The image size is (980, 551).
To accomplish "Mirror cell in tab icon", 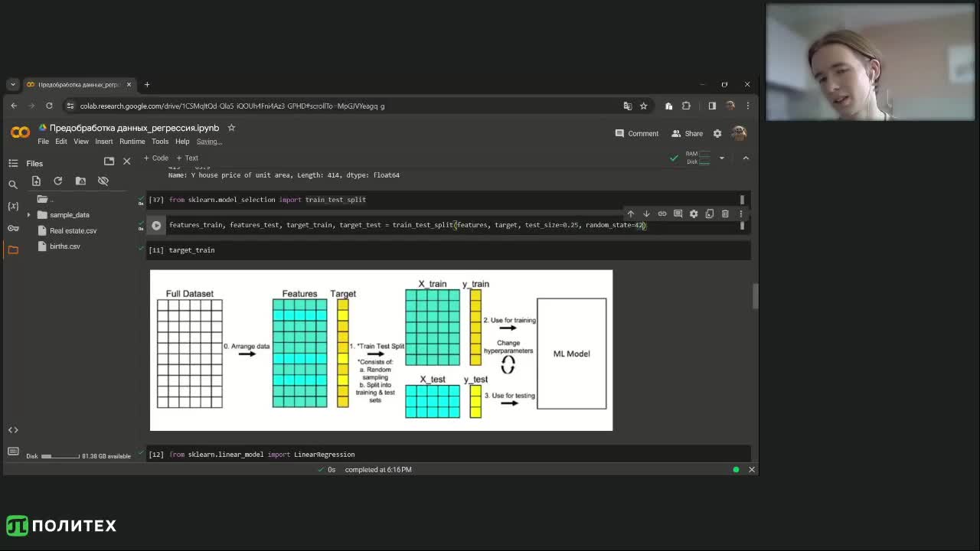I will [x=710, y=214].
